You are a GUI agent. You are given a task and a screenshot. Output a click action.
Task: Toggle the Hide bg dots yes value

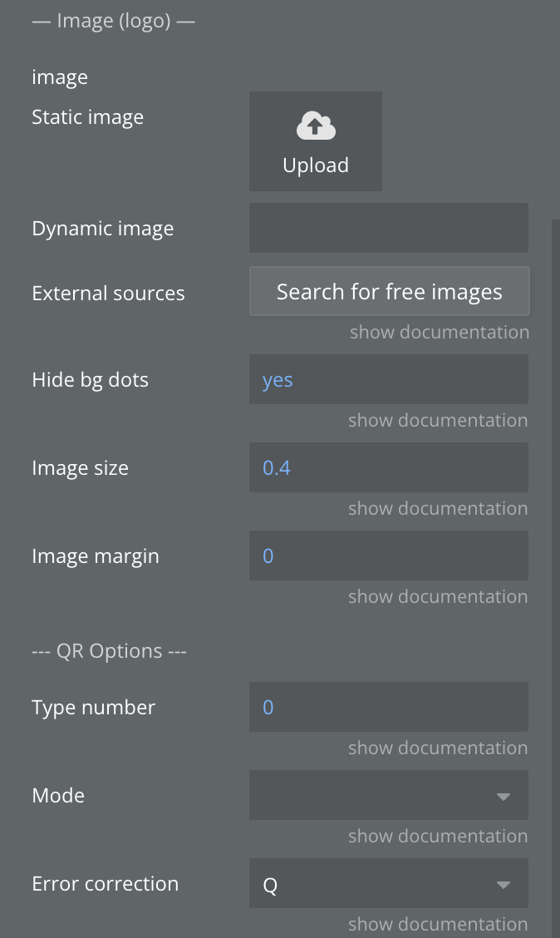278,380
